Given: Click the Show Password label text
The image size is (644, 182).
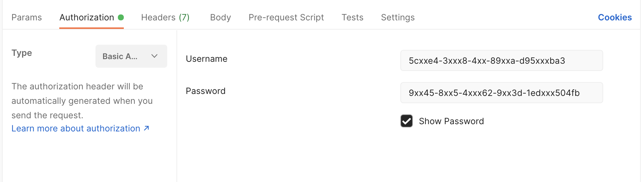Looking at the screenshot, I should click(451, 121).
